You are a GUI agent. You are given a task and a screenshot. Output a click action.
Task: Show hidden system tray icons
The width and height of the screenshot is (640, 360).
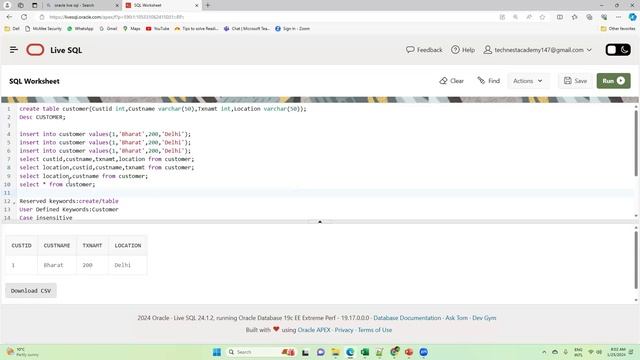[544, 352]
